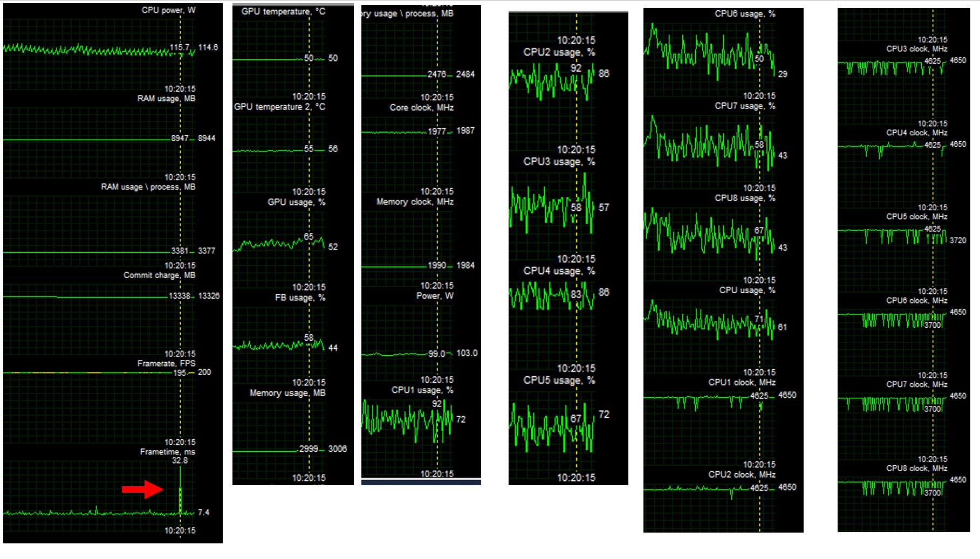Click the "GPU usage, %" graph label
This screenshot has width=980, height=559.
pos(297,203)
